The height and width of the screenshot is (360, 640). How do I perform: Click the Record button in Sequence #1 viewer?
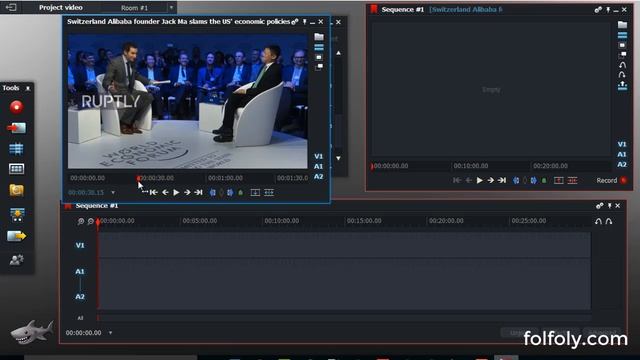pyautogui.click(x=612, y=180)
